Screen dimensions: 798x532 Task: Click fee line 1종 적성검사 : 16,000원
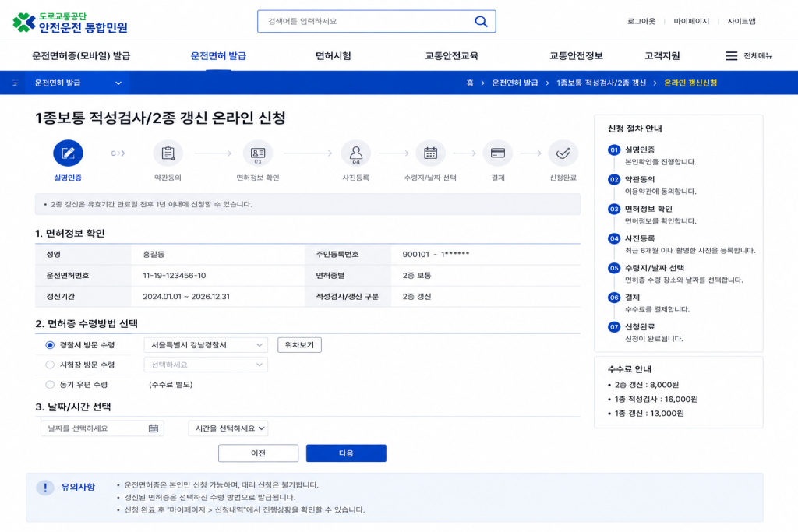click(656, 400)
